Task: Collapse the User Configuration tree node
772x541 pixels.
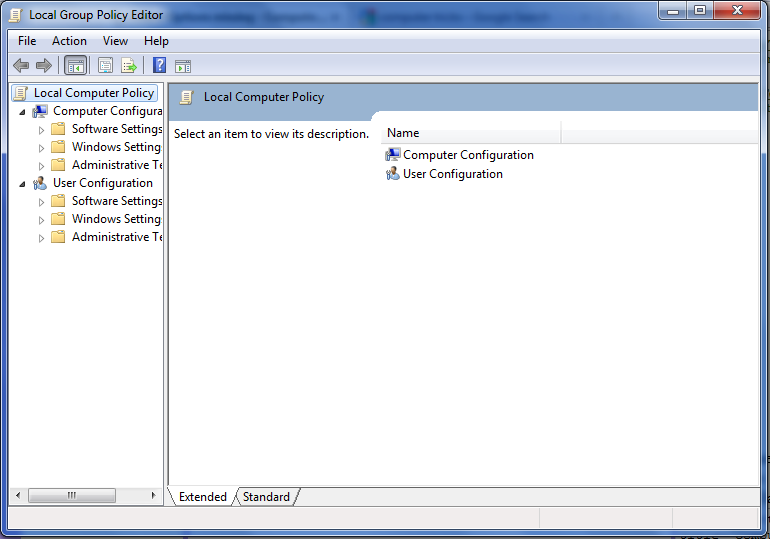Action: coord(22,184)
